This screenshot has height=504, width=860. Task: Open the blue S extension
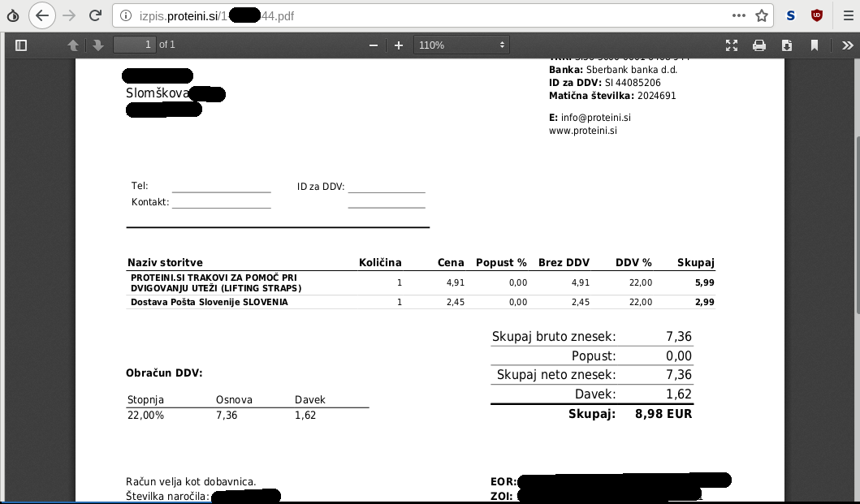(x=790, y=15)
